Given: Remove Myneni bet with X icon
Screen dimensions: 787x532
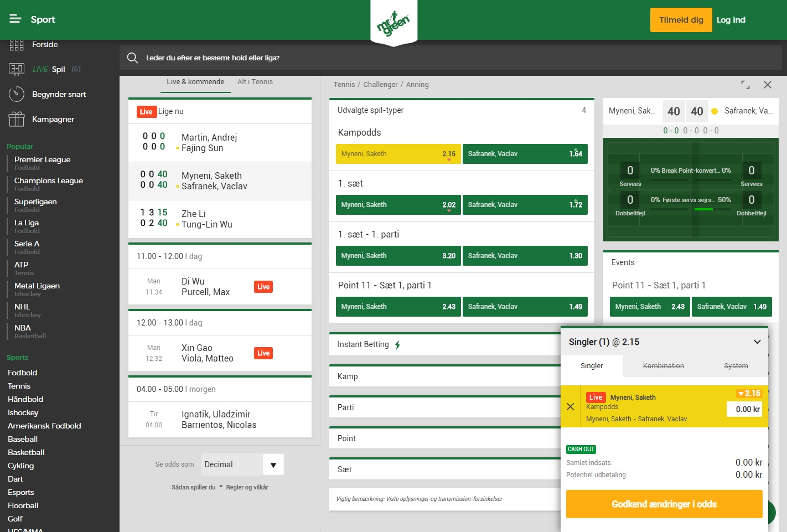Looking at the screenshot, I should coord(571,406).
